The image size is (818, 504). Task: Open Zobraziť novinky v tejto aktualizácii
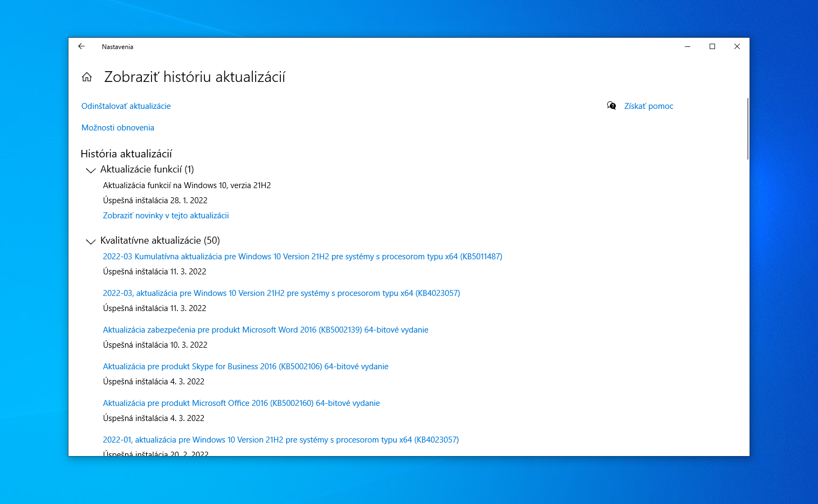tap(166, 216)
